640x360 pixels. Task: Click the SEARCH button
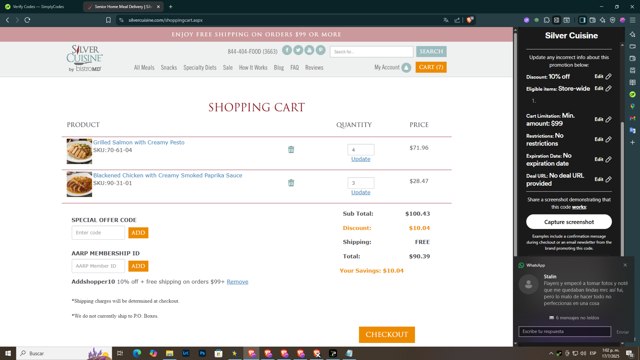(x=431, y=51)
